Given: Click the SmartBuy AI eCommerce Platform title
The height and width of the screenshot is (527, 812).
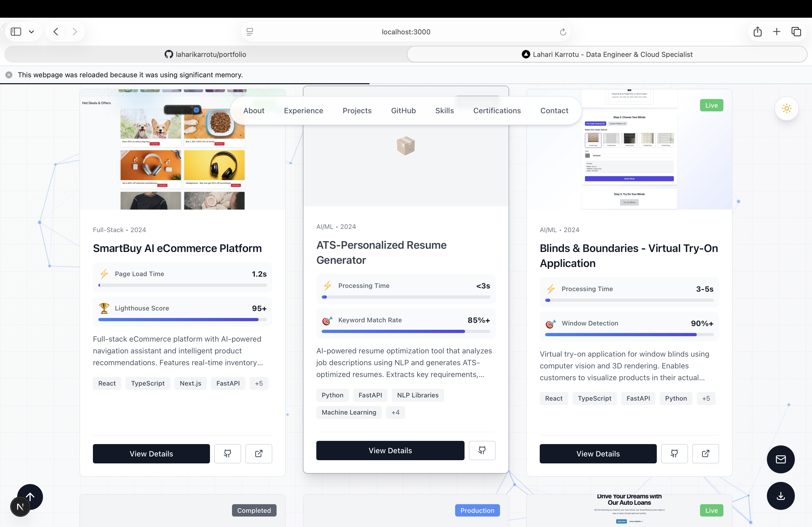Looking at the screenshot, I should point(177,248).
